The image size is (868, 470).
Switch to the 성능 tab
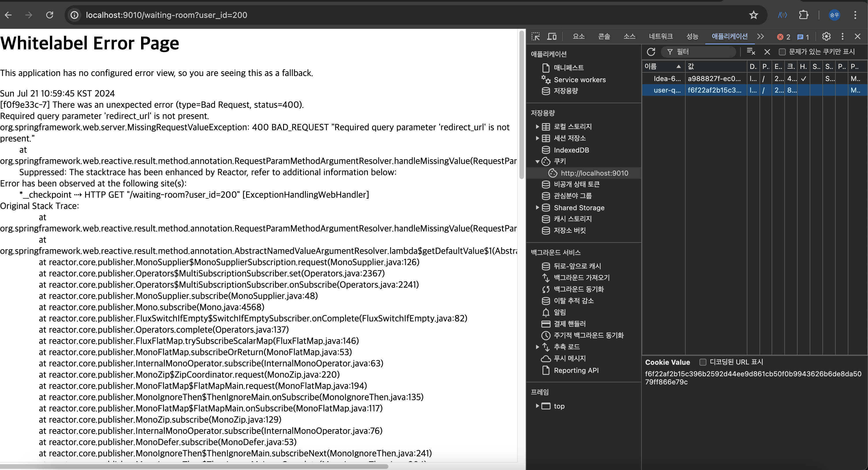(x=692, y=36)
